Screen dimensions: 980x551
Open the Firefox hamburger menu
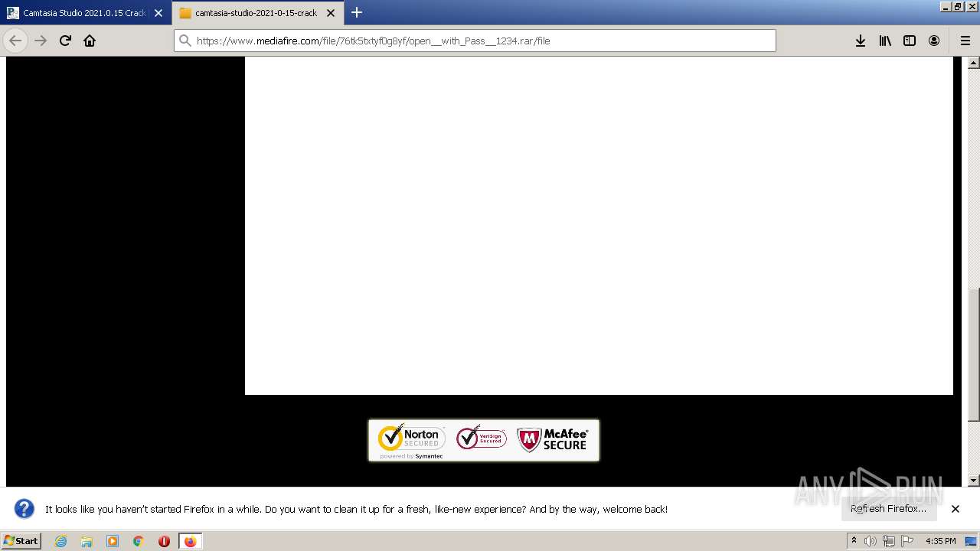click(965, 41)
